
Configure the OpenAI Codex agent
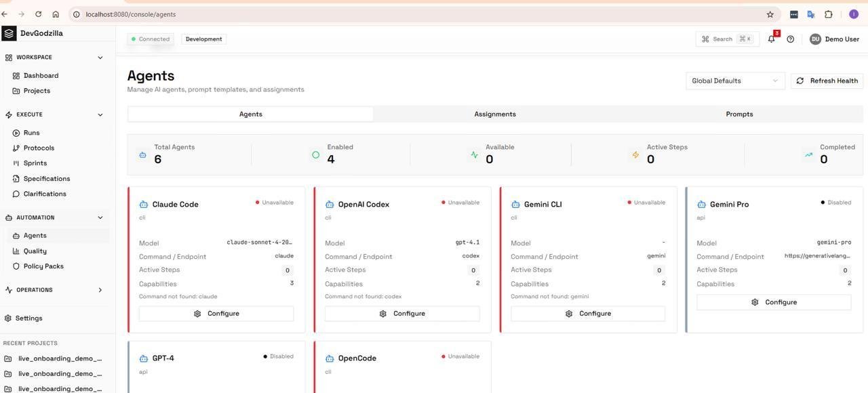coord(402,314)
